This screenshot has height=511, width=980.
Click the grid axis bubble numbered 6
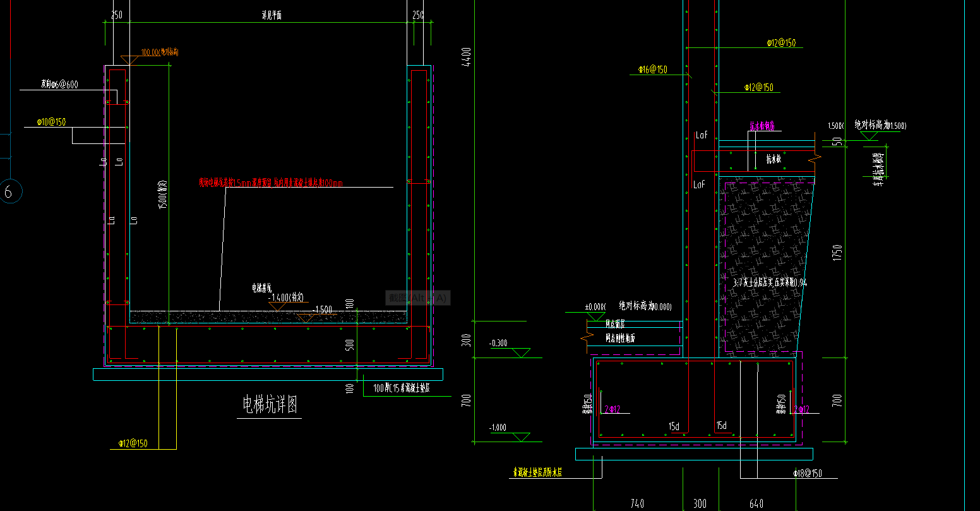pyautogui.click(x=9, y=191)
